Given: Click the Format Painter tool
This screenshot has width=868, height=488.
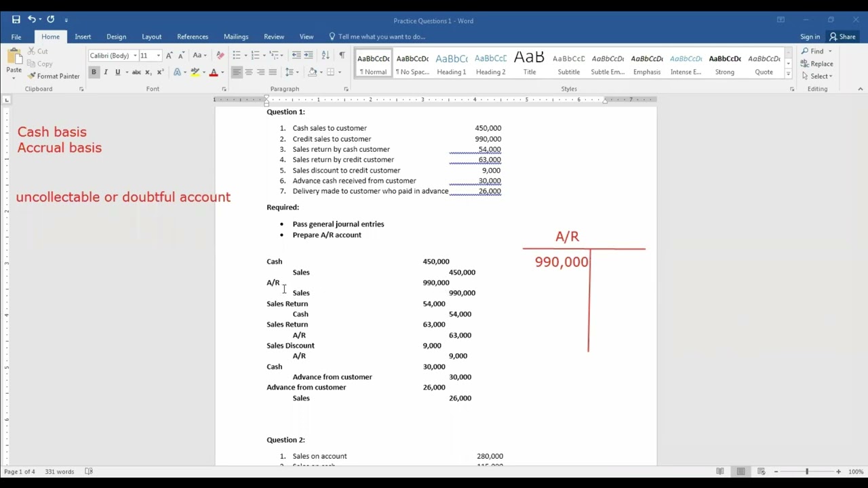Looking at the screenshot, I should 54,76.
